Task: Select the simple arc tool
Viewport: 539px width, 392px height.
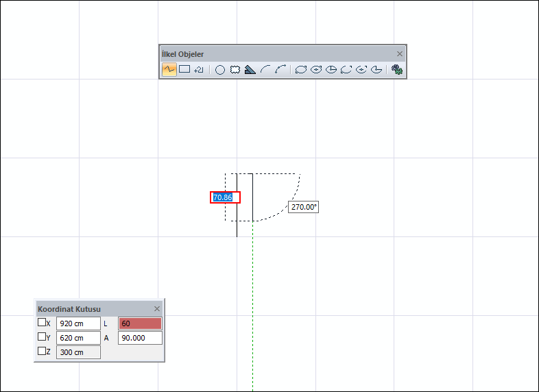Action: pos(265,69)
